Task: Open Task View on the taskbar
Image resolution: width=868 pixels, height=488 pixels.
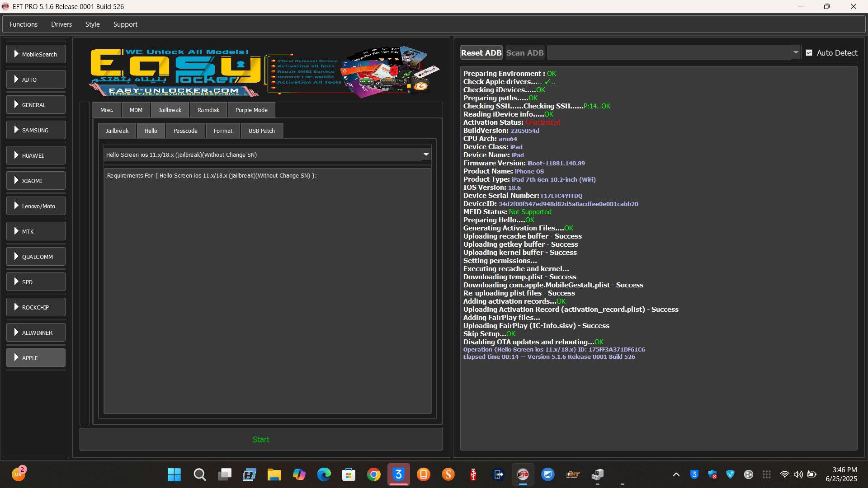Action: point(225,474)
